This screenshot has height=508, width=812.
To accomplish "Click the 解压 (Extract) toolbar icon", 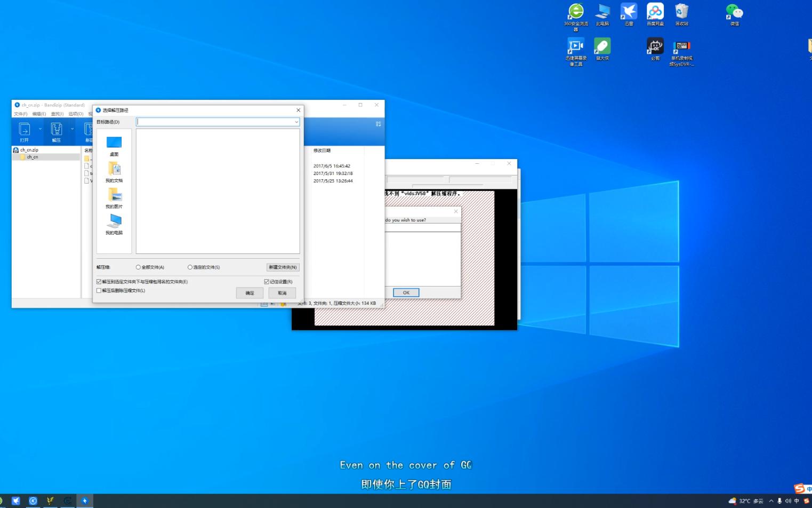I will click(x=57, y=130).
